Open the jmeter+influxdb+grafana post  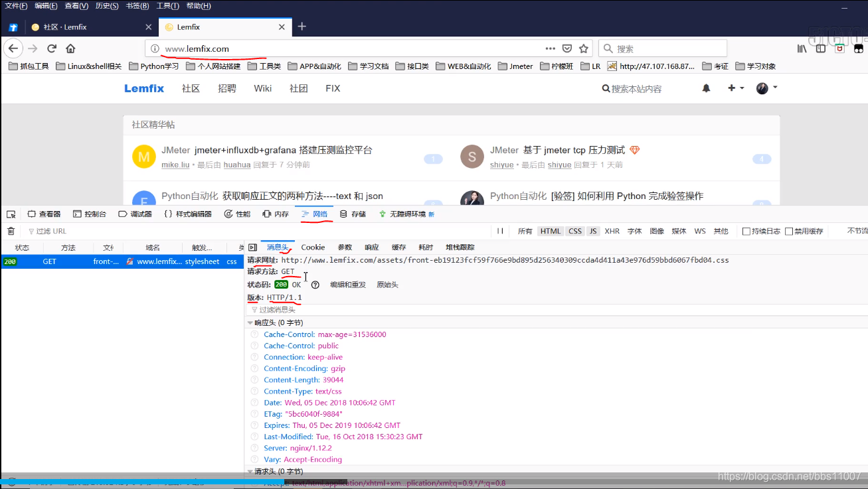click(284, 150)
